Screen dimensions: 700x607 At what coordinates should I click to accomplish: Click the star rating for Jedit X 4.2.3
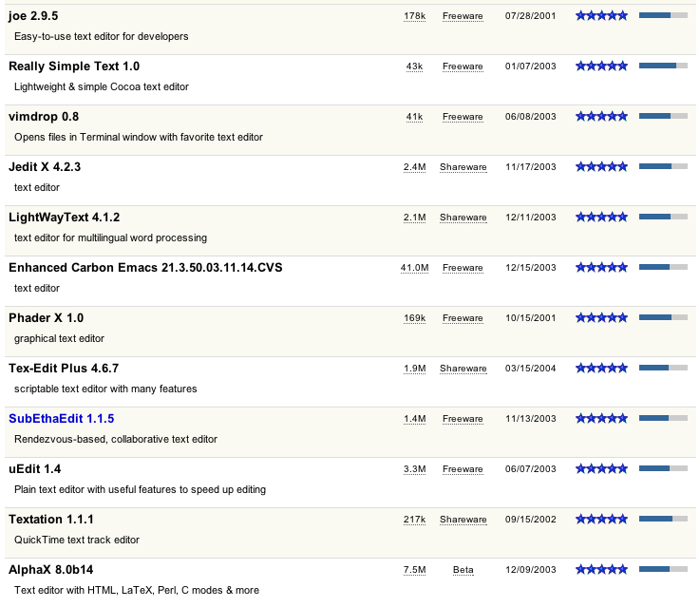coord(601,167)
